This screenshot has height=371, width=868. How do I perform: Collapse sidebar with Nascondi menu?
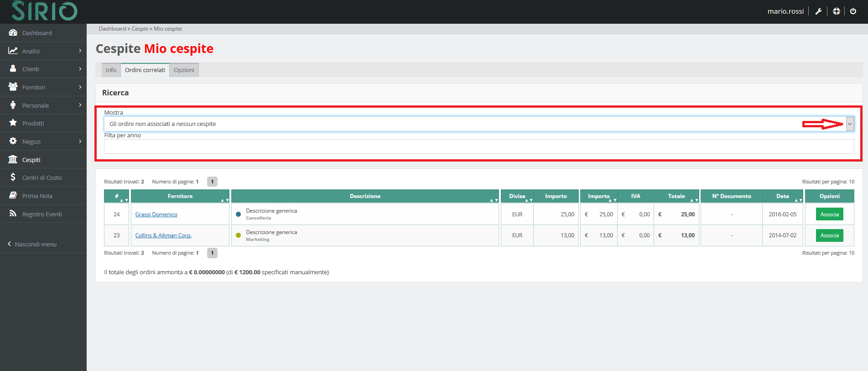[32, 244]
